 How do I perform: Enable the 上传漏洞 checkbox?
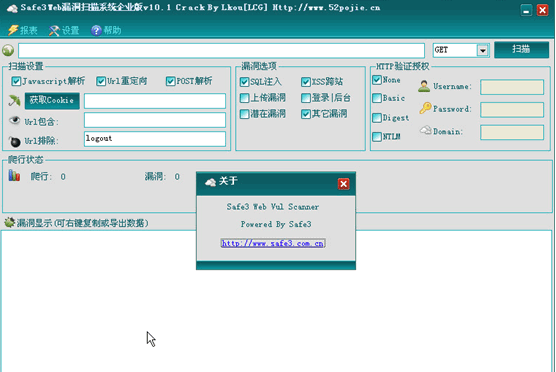244,98
